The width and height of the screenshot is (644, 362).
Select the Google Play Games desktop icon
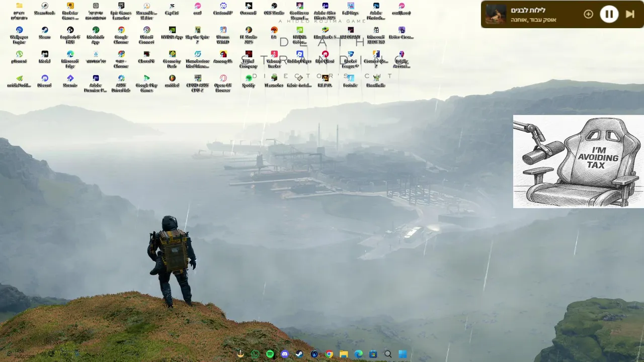point(146,83)
